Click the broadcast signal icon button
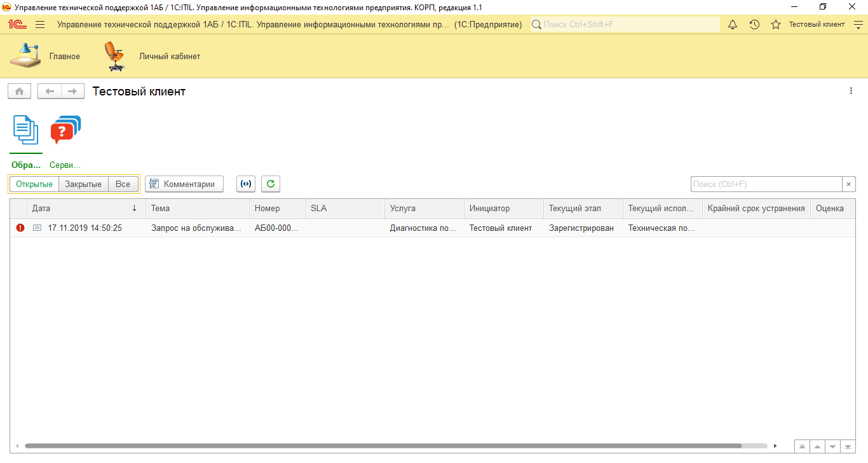This screenshot has height=463, width=868. point(246,184)
